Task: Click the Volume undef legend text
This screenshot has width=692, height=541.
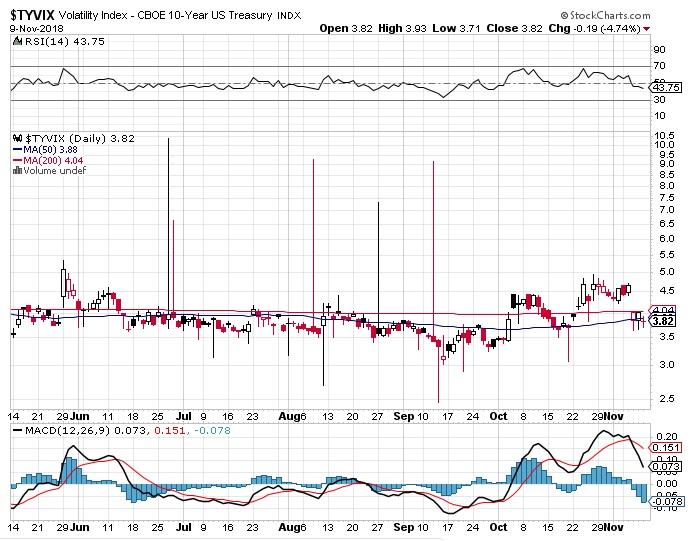Action: pos(55,170)
